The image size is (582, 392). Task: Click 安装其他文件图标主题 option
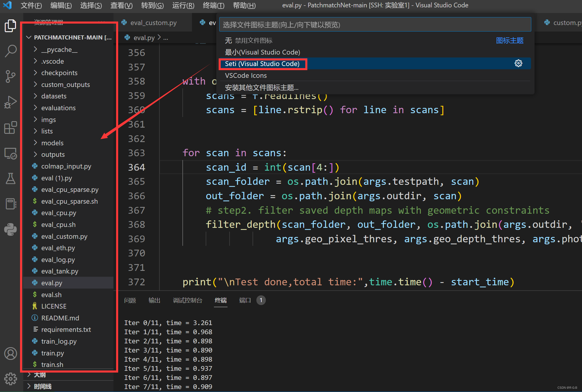(261, 88)
